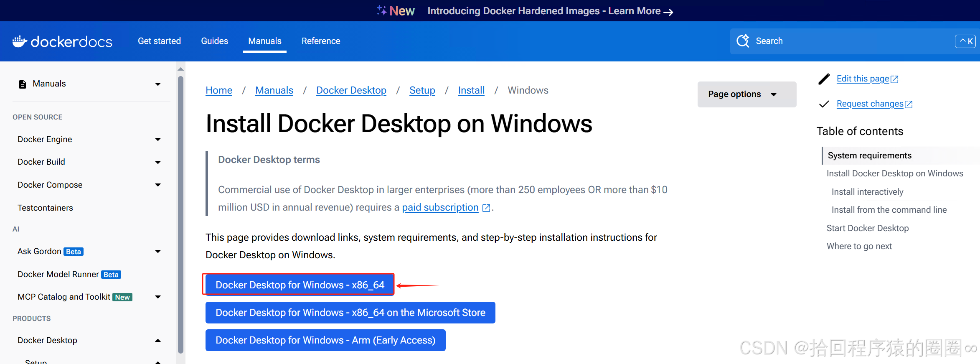Expand the Docker Build section

click(158, 162)
